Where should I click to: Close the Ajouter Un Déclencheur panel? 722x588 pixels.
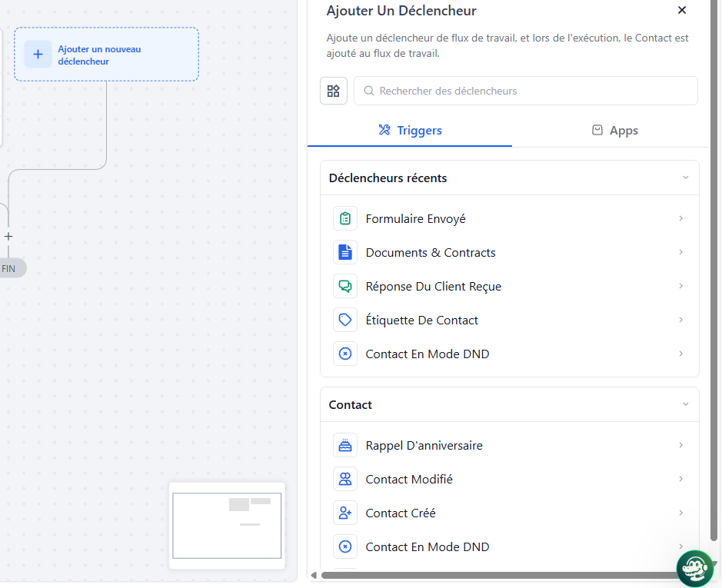coord(682,10)
